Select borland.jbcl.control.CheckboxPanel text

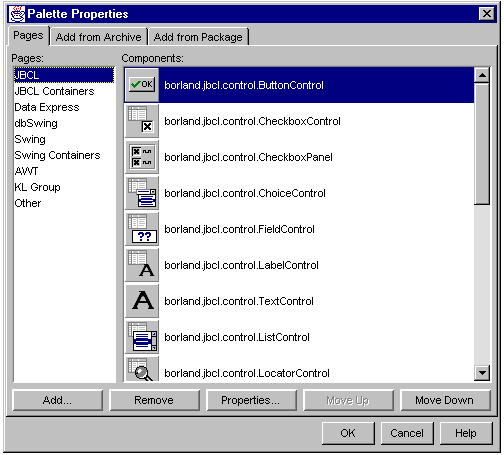click(248, 157)
